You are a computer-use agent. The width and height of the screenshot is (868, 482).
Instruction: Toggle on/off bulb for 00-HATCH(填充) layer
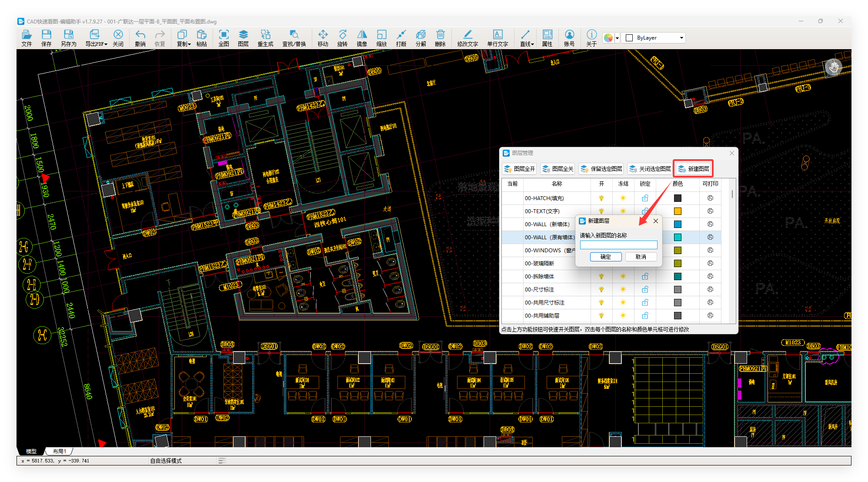point(601,198)
